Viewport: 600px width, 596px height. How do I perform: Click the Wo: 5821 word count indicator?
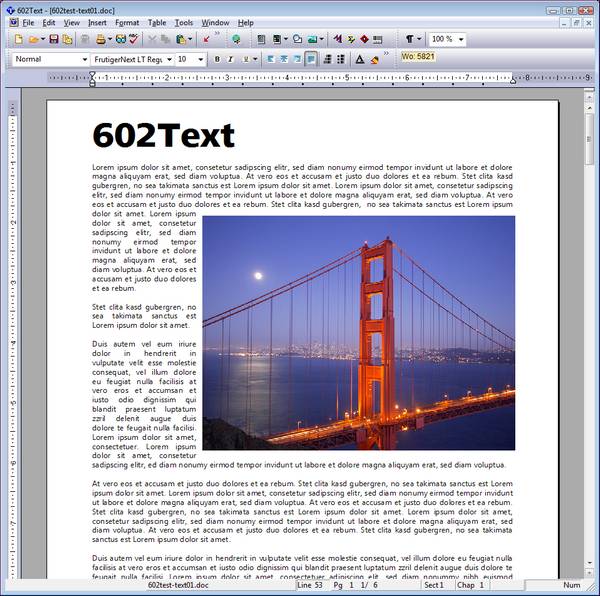(417, 57)
